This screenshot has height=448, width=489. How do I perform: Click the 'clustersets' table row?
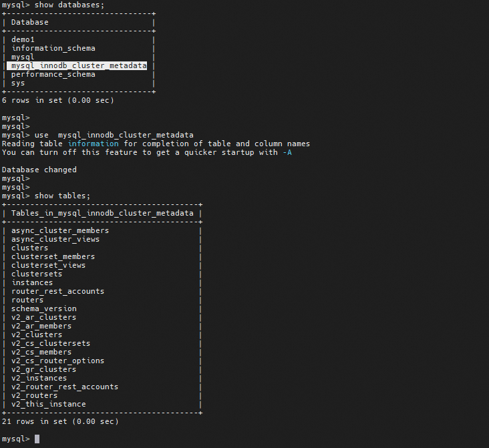[37, 274]
